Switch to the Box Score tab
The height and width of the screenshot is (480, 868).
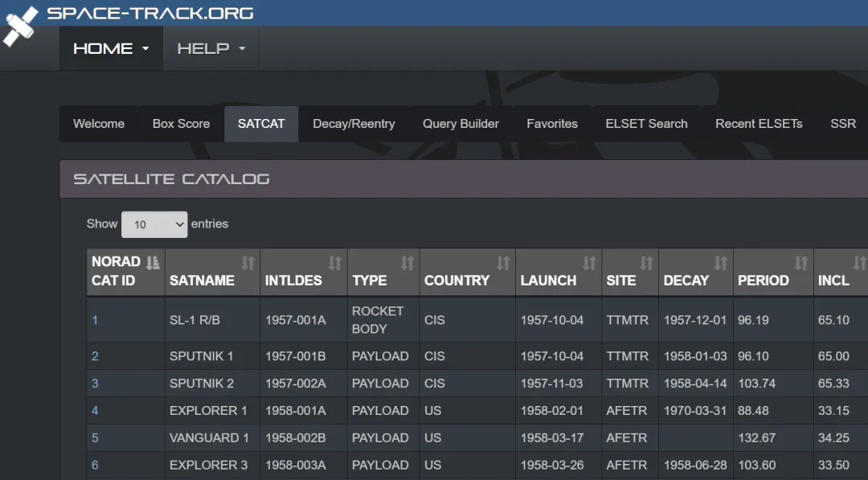coord(181,124)
